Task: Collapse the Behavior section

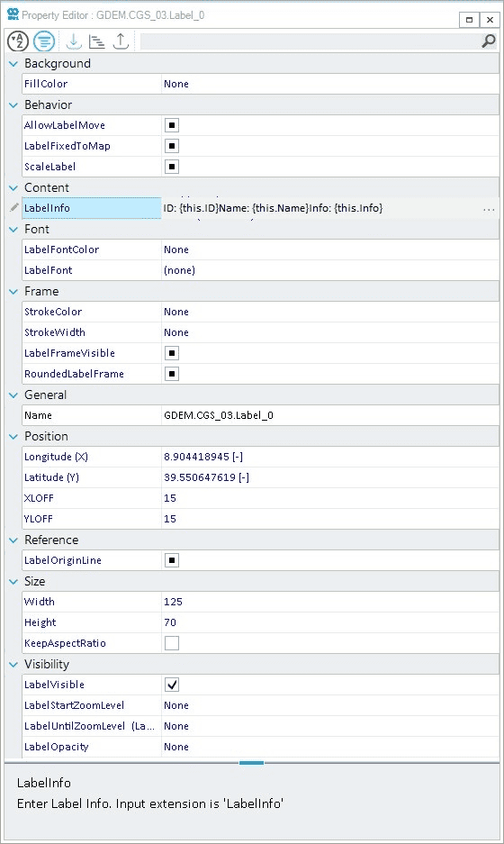Action: (13, 105)
